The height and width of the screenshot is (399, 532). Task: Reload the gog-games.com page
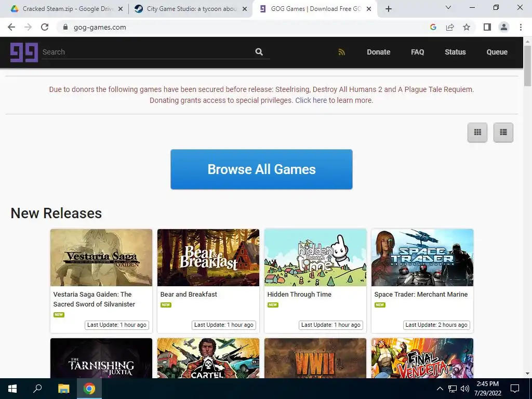pos(45,27)
